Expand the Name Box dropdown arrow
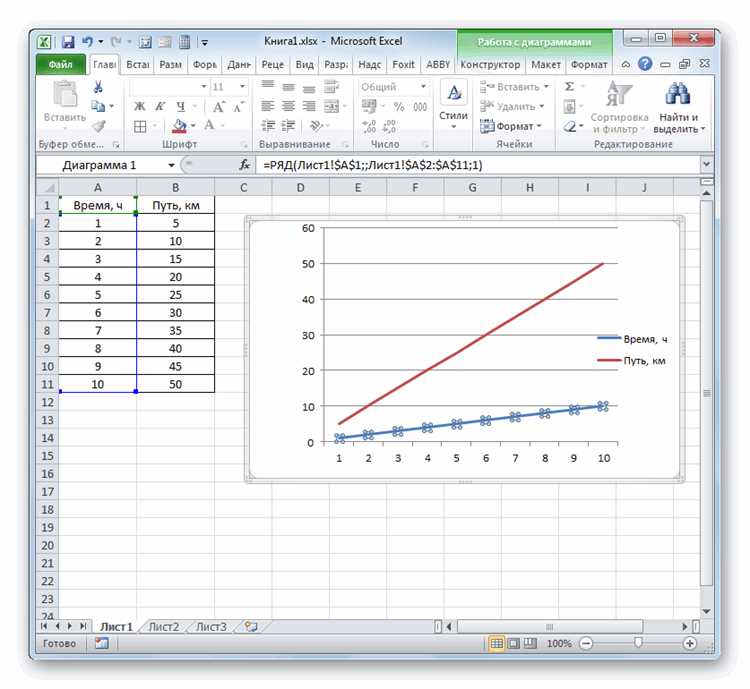Viewport: 750px width, 689px height. pos(171,165)
